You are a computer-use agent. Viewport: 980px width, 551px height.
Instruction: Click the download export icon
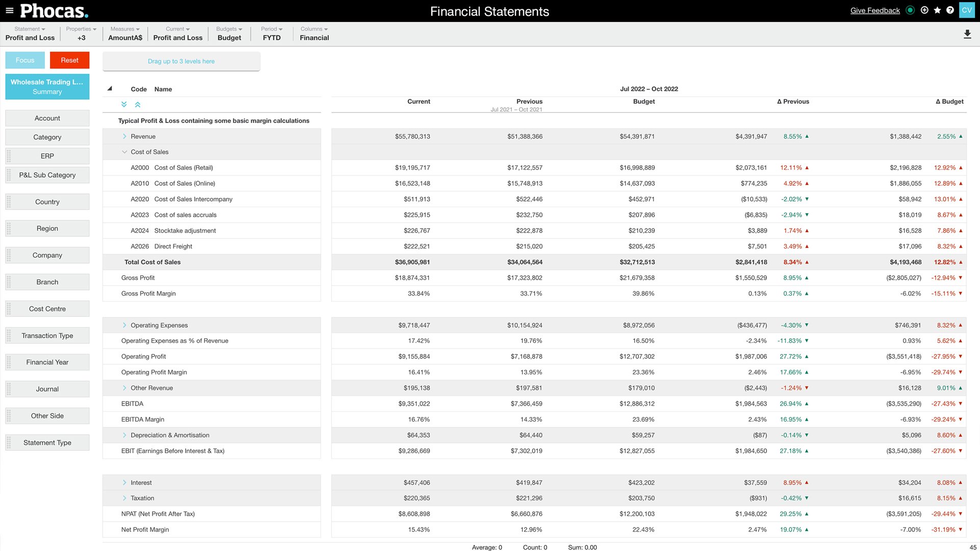967,34
